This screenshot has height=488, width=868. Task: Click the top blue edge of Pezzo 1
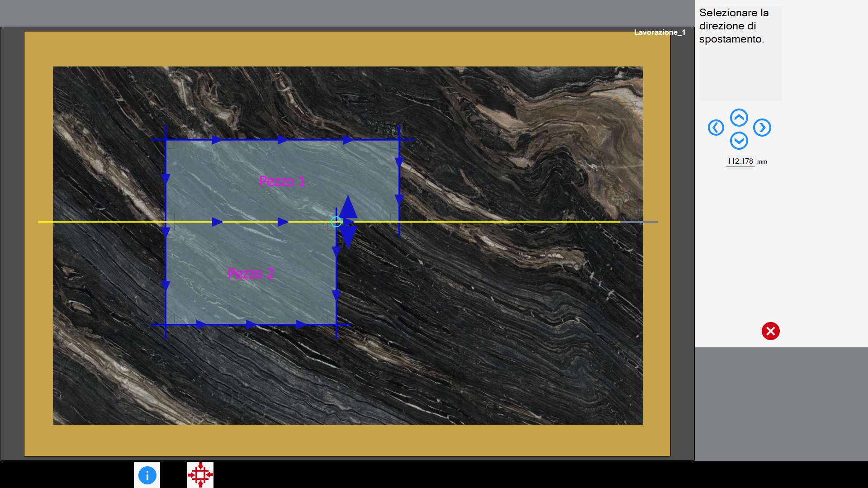[x=282, y=140]
